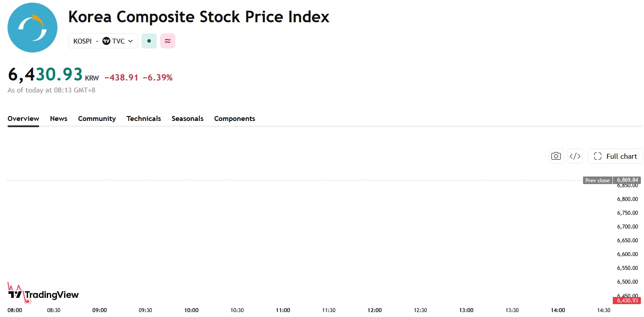Viewport: 644px width, 317px height.
Task: Take a chart snapshot with camera icon
Action: 556,156
